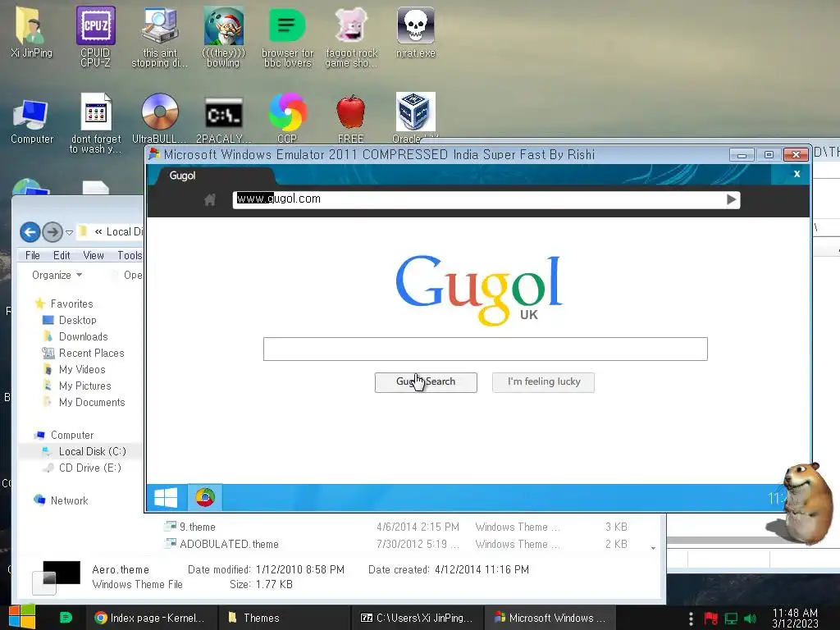Screen dimensions: 840x630
Task: Select CD Drive (E:) in sidebar
Action: tap(89, 468)
